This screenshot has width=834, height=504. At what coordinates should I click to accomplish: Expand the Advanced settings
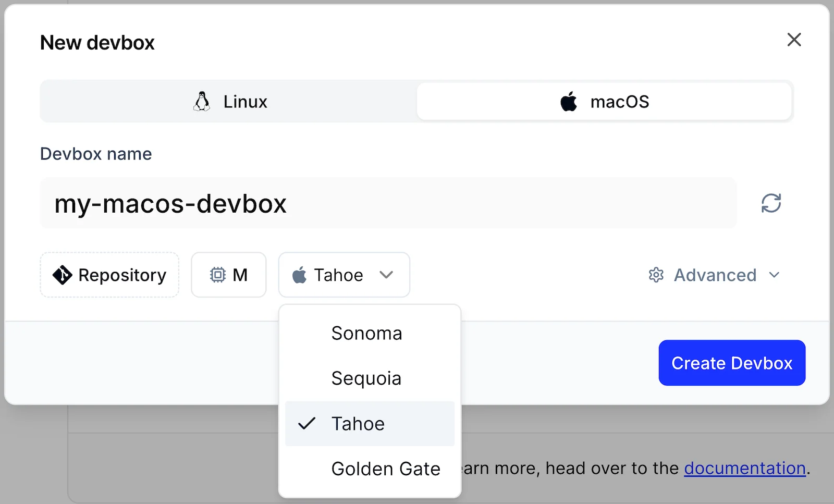[x=714, y=275]
